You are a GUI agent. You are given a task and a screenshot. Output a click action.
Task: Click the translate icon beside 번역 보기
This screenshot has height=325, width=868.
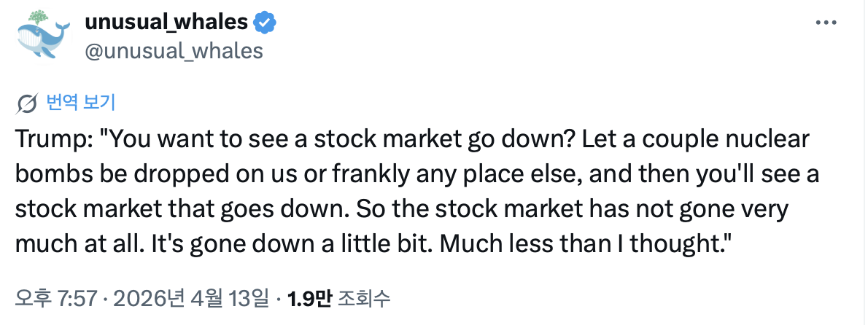[27, 103]
